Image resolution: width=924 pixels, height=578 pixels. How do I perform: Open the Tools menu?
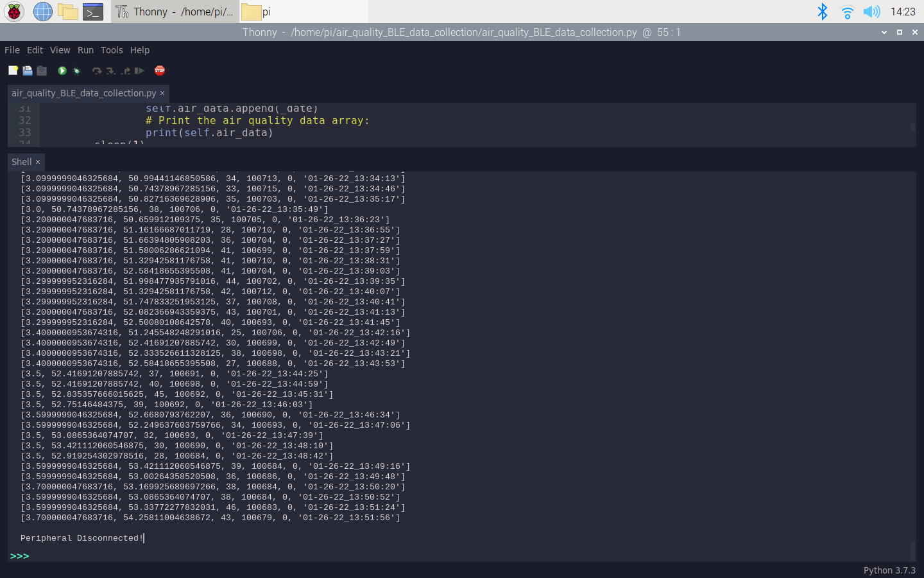pos(112,50)
